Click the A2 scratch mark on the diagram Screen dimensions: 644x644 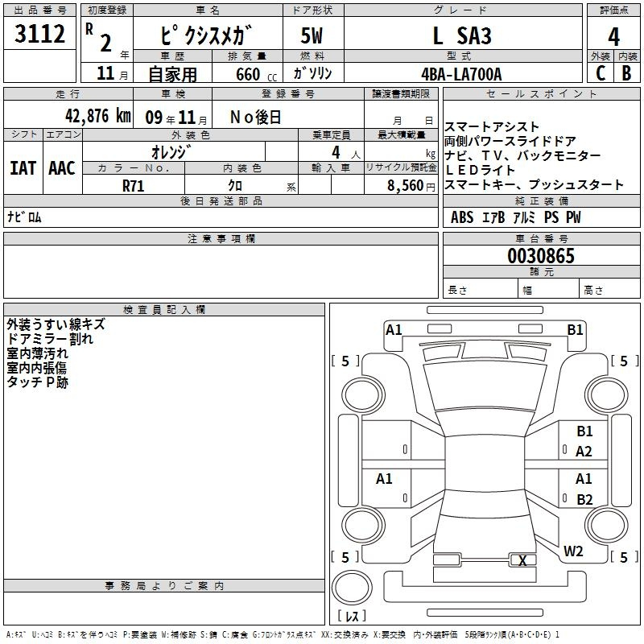click(584, 452)
